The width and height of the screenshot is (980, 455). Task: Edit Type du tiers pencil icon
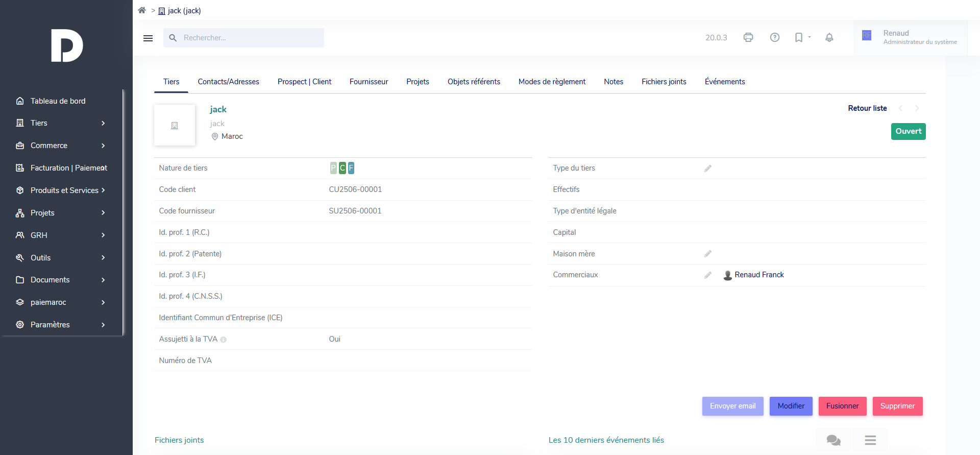pyautogui.click(x=708, y=169)
